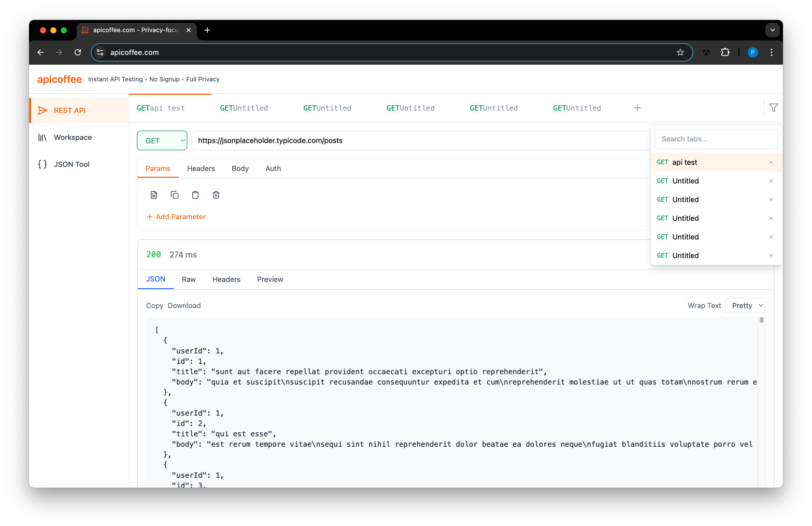812x526 pixels.
Task: Switch to the Params tab
Action: (158, 168)
